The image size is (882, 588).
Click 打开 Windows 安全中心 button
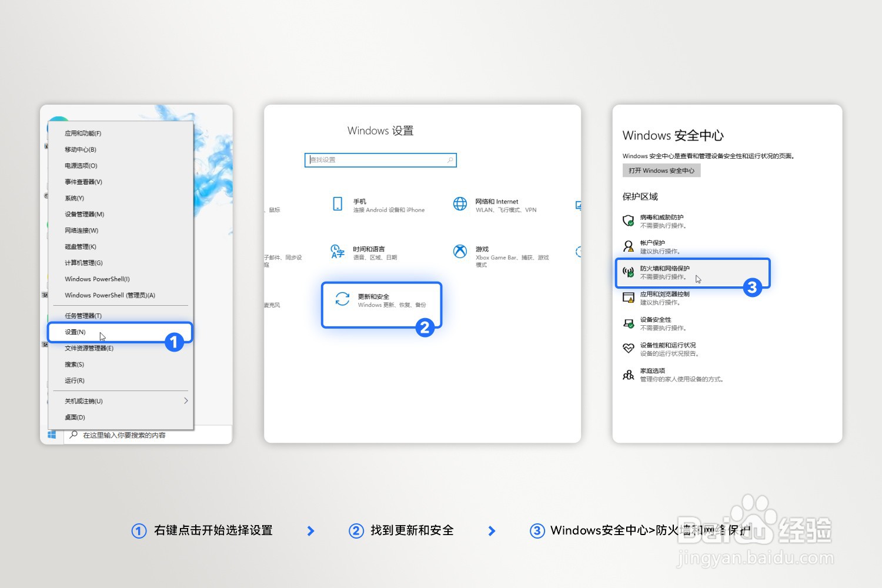[x=661, y=171]
